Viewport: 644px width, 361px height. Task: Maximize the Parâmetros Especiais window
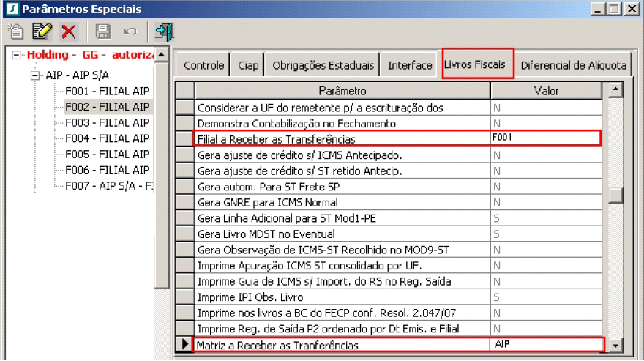615,9
